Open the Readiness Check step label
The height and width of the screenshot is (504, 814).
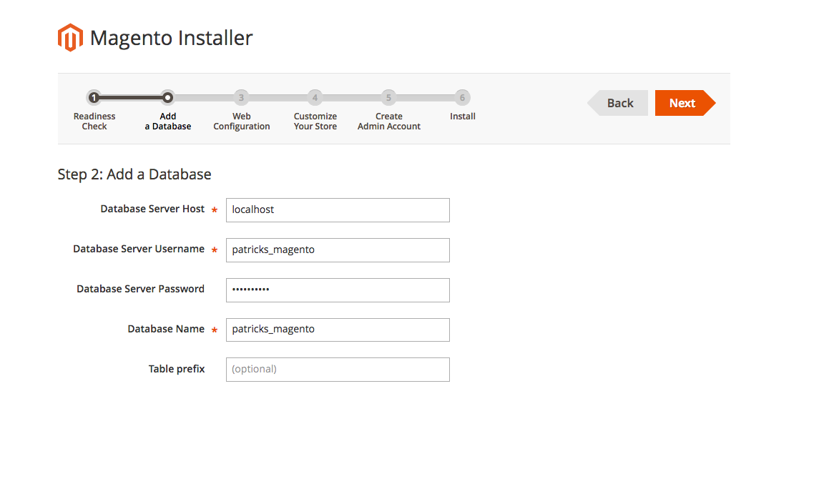(x=94, y=121)
